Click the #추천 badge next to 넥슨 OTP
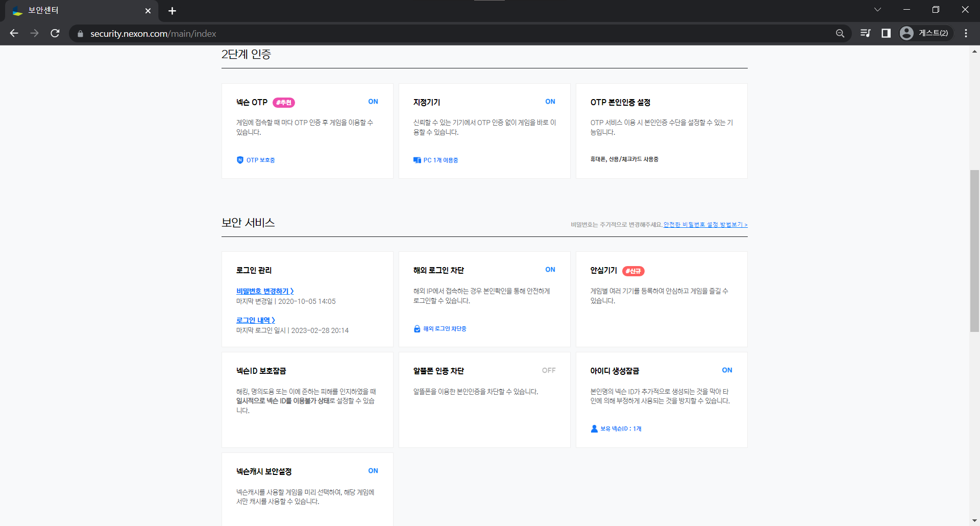 point(283,103)
